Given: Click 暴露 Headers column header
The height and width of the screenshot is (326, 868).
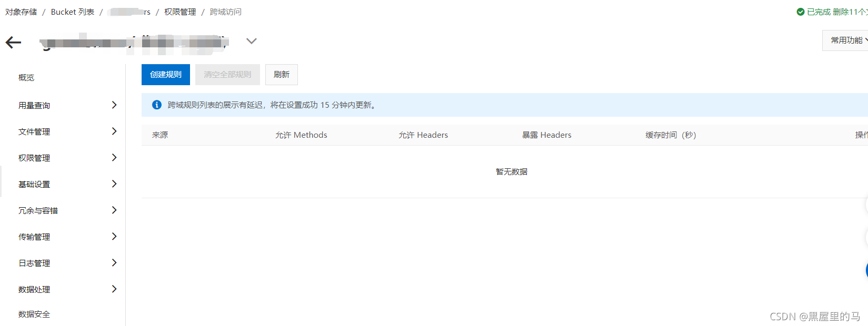Looking at the screenshot, I should click(x=547, y=135).
